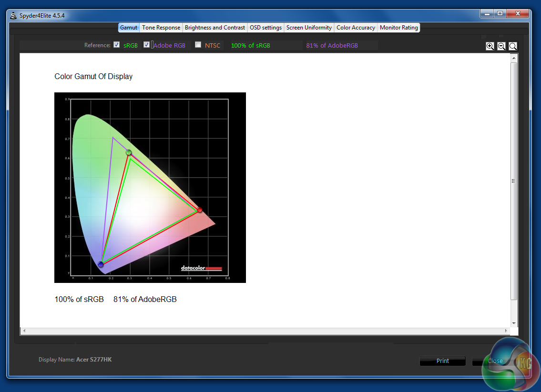Image resolution: width=541 pixels, height=392 pixels.
Task: Click the blue primary marker on chart
Action: point(101,264)
